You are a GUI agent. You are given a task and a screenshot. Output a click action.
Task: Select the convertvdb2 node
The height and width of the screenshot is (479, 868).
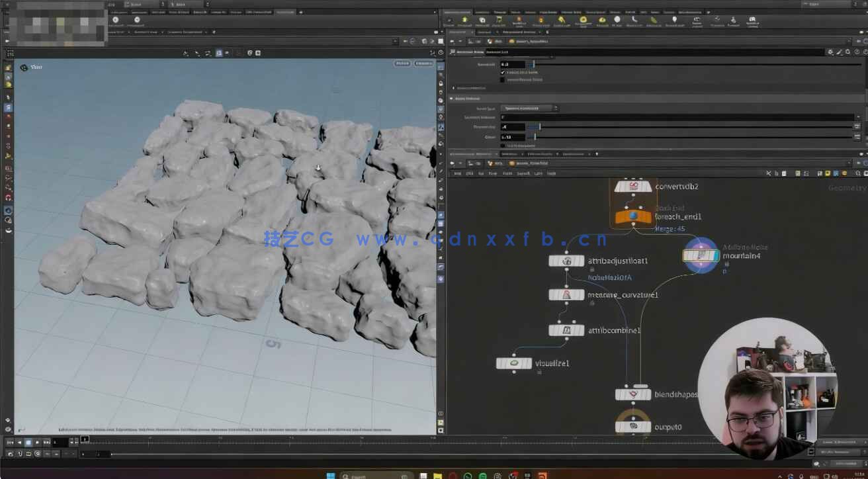coord(633,187)
